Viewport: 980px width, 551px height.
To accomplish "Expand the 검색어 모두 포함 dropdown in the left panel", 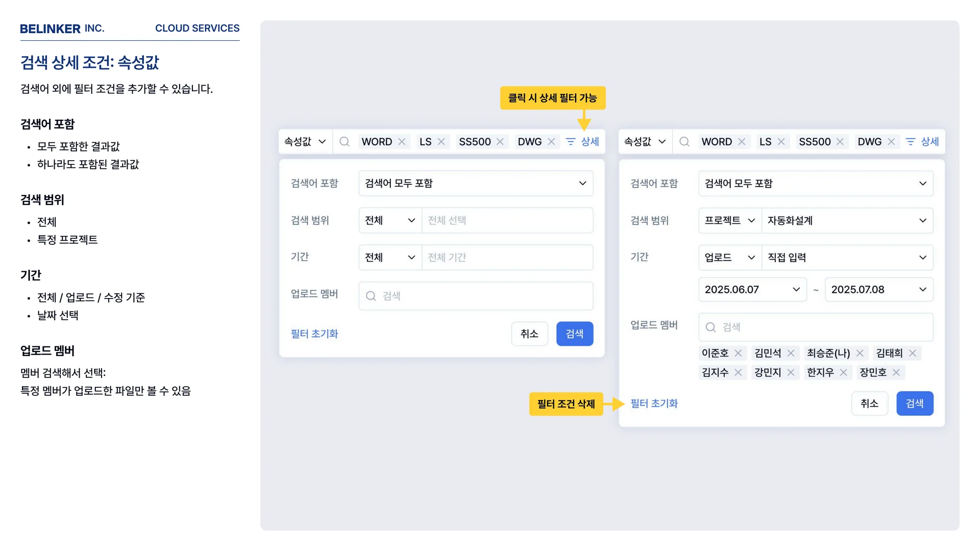I will [475, 183].
